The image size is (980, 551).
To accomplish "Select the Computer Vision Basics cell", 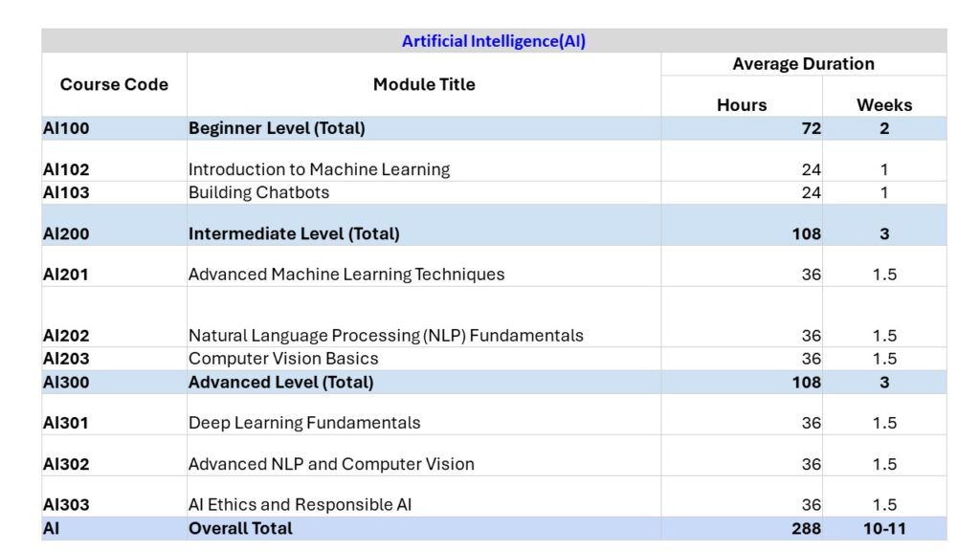I will pos(283,359).
